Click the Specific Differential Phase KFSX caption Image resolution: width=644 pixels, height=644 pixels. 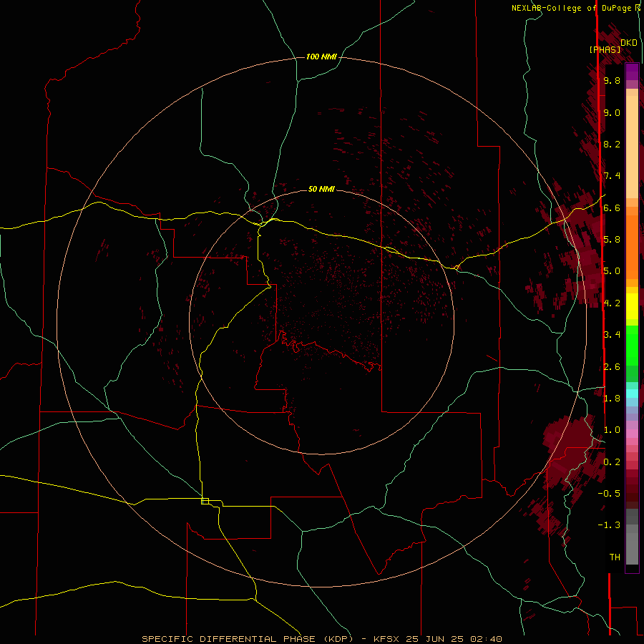pyautogui.click(x=321, y=639)
